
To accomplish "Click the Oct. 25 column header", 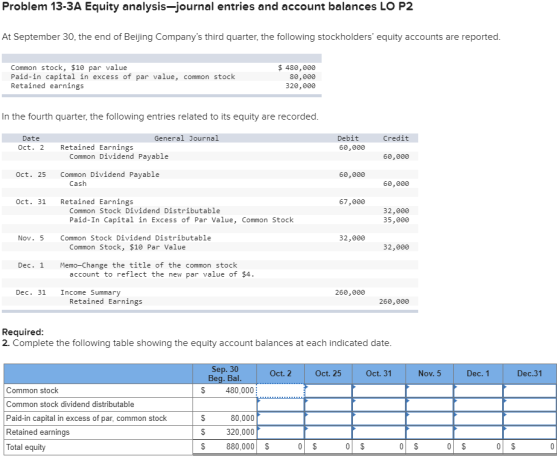I will click(328, 374).
